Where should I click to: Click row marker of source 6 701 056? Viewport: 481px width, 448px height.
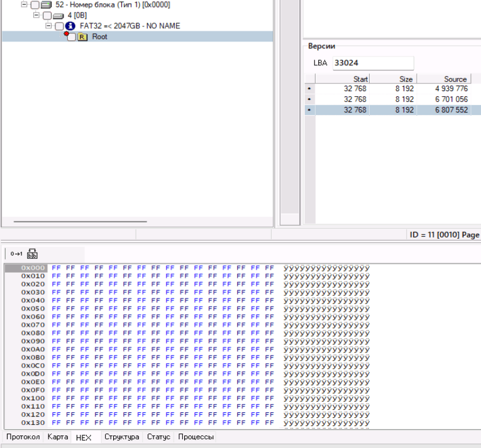[x=309, y=99]
